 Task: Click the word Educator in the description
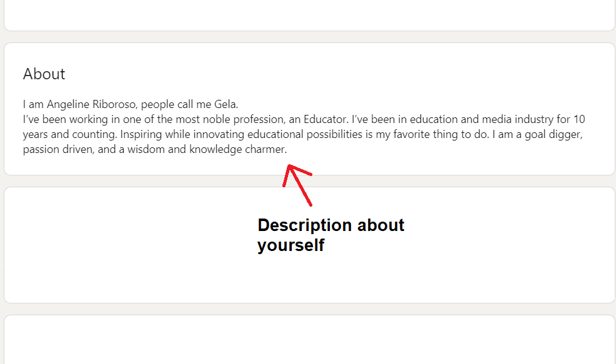point(325,119)
